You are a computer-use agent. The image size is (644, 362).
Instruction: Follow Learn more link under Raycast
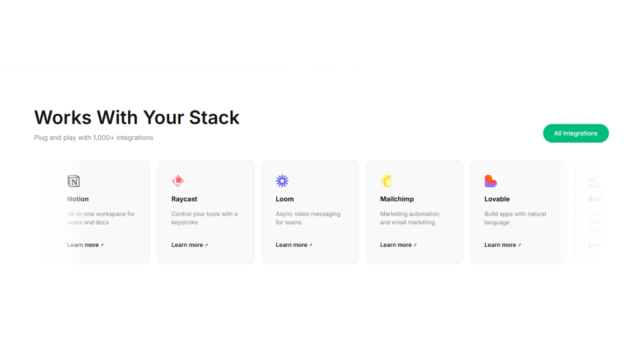coord(189,245)
